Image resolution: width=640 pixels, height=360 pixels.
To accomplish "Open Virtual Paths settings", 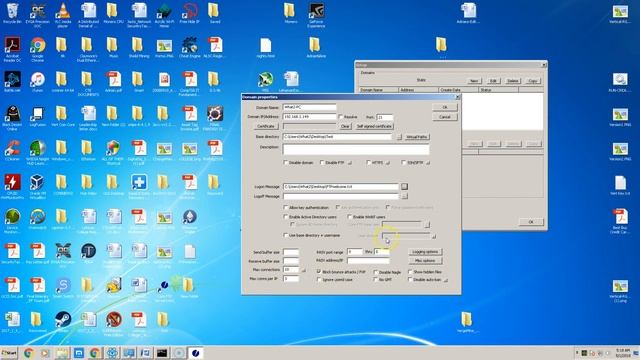I will coord(416,137).
